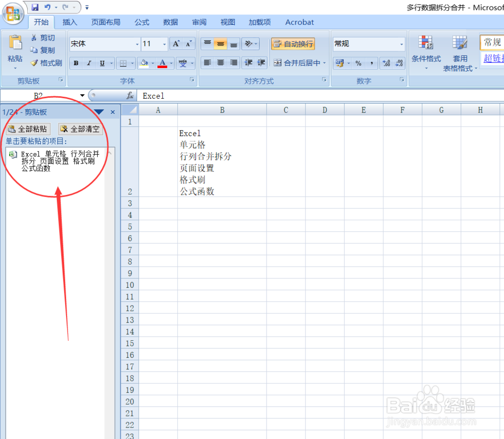Align text to top of cell

click(x=208, y=44)
